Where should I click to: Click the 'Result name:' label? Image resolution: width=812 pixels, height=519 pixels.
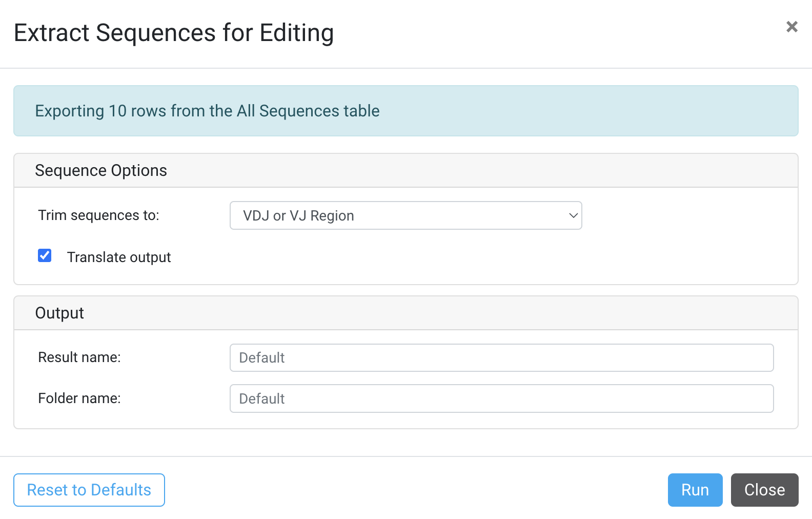click(x=79, y=357)
